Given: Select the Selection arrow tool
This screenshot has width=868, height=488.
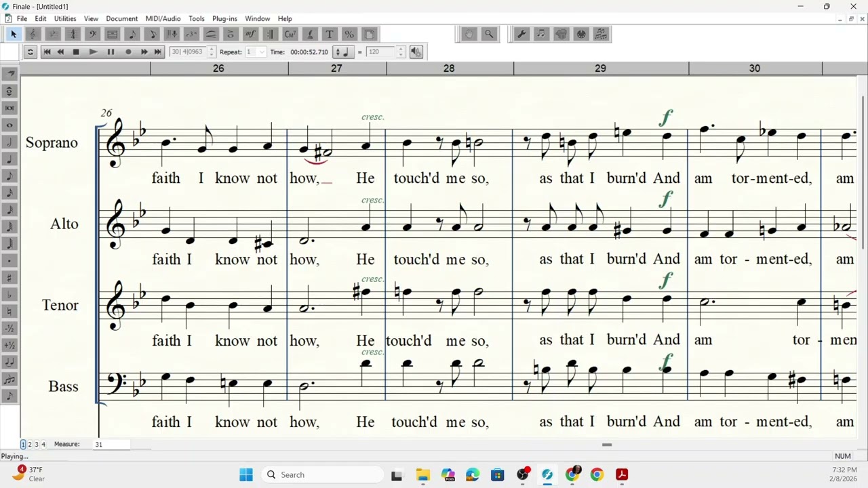Looking at the screenshot, I should [x=14, y=34].
